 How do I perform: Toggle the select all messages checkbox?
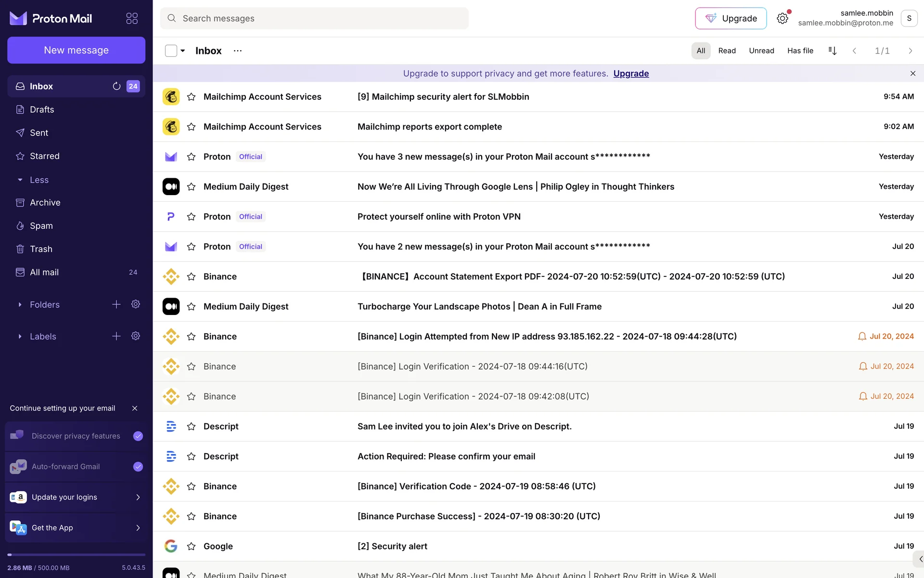171,51
